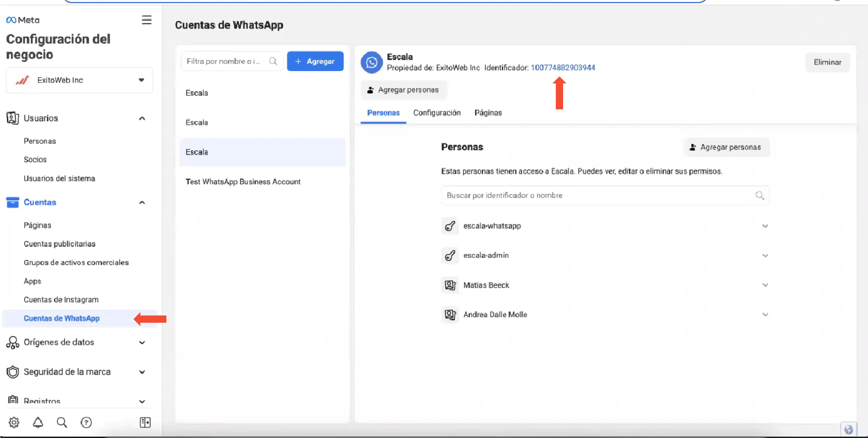868x438 pixels.
Task: Click the Eliminar button
Action: click(827, 62)
